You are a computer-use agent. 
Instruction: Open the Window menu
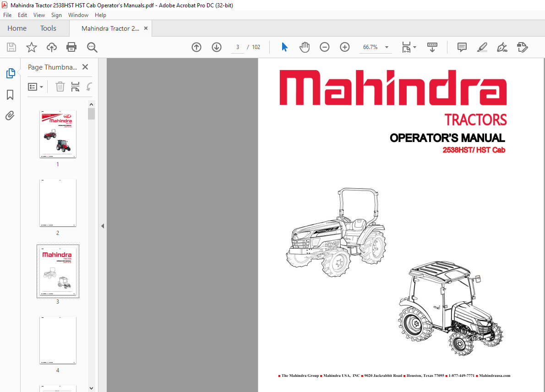pos(78,15)
